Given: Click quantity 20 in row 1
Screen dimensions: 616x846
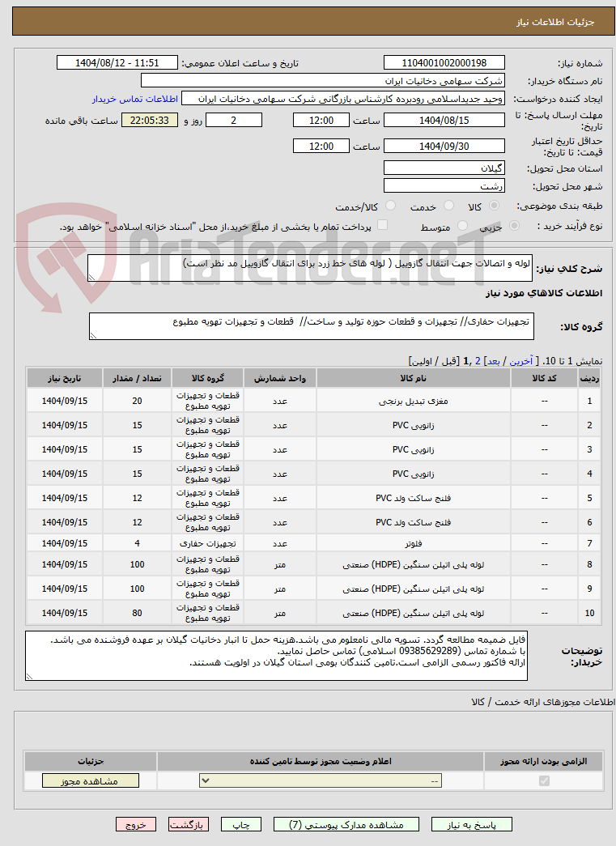Looking at the screenshot, I should [137, 401].
